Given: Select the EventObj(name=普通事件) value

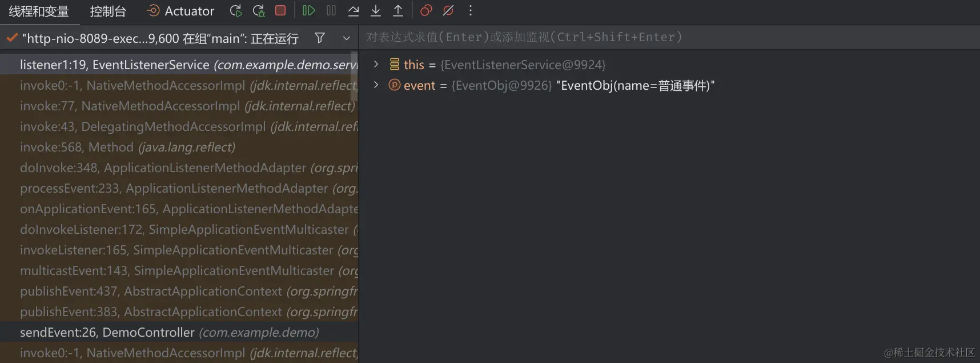Looking at the screenshot, I should (636, 85).
